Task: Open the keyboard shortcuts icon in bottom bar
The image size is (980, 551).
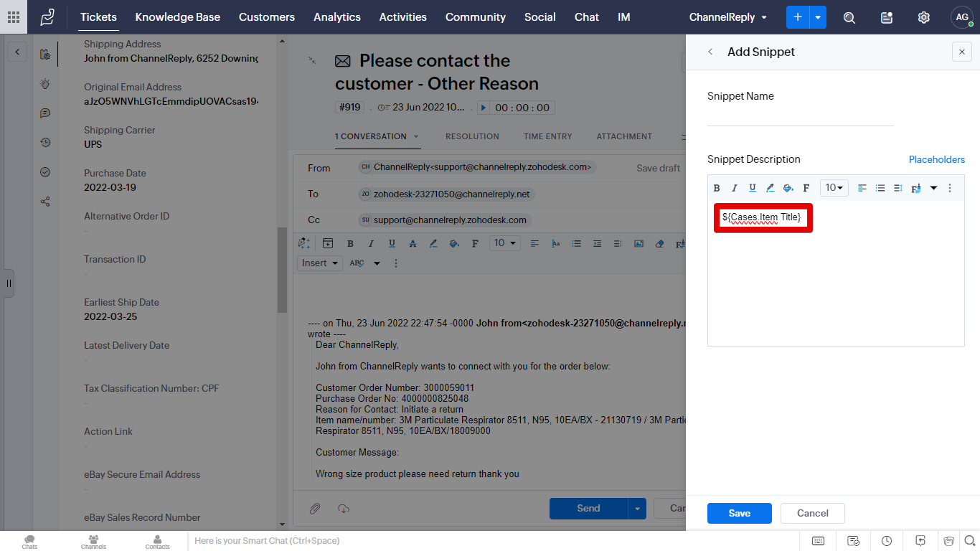Action: pos(818,541)
